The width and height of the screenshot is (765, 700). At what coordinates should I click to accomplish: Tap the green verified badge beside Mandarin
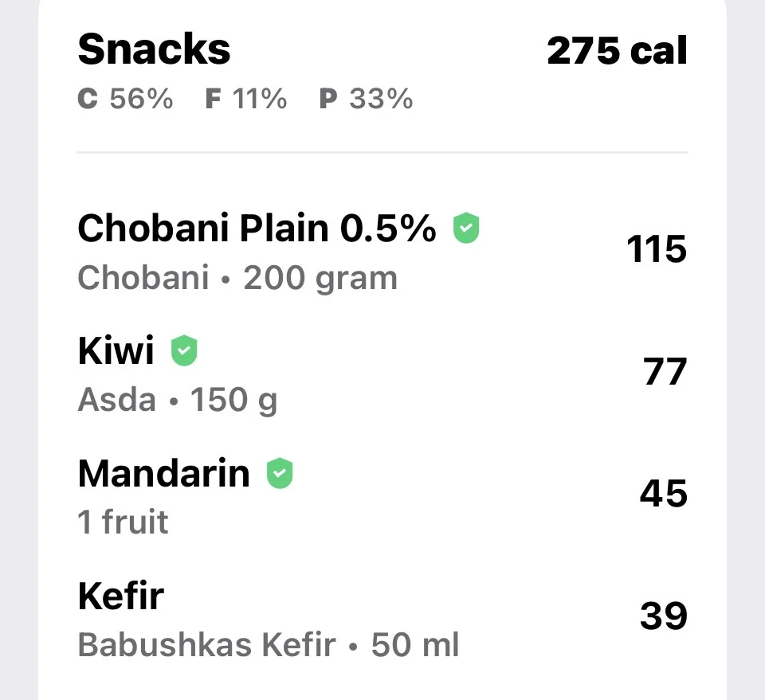(280, 473)
